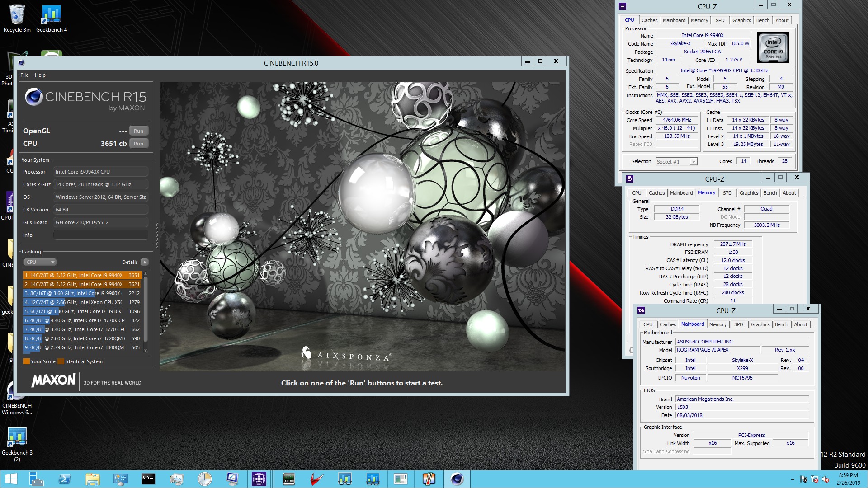Switch to CPU-Z purple chip taskbar icon

click(x=259, y=479)
